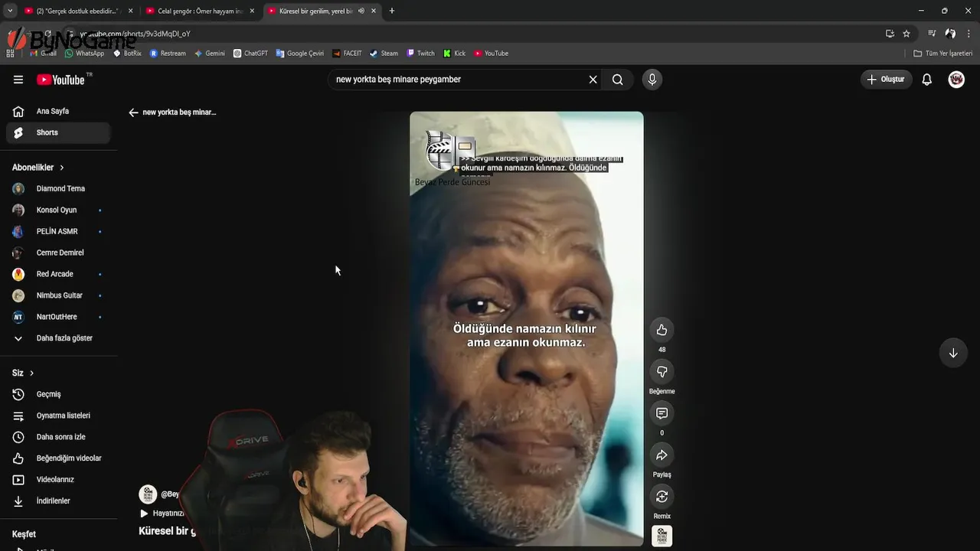This screenshot has height=551, width=980.
Task: Open the Short's comments
Action: [661, 413]
